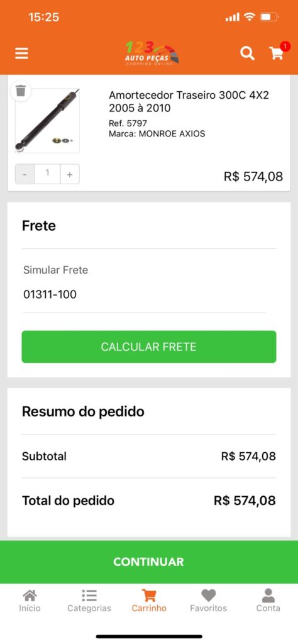The height and width of the screenshot is (644, 298).
Task: Open the Favoritos heart tab
Action: pyautogui.click(x=208, y=601)
